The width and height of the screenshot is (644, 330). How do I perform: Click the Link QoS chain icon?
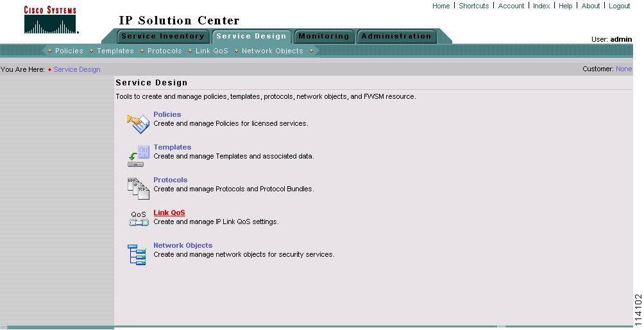(x=139, y=219)
